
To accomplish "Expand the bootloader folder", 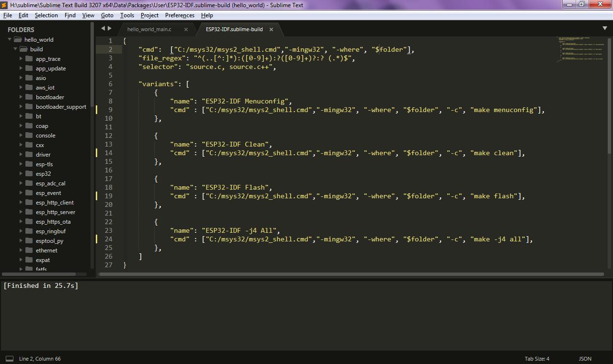I will click(x=21, y=97).
